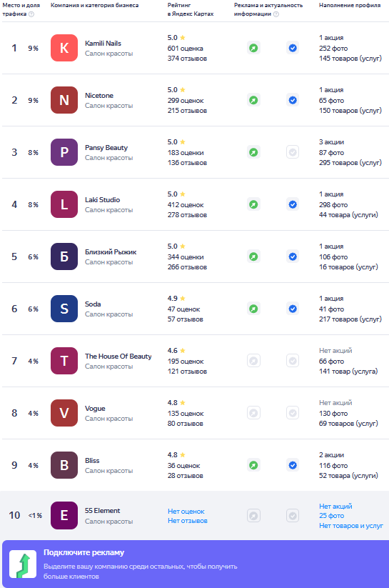Click the Kamili Nails red K logo
Image resolution: width=389 pixels, height=588 pixels.
64,48
